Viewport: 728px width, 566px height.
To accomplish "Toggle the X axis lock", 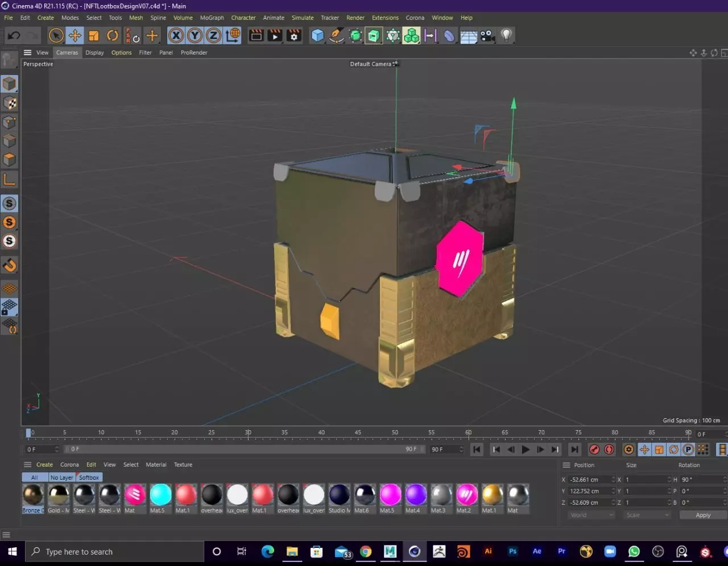I will pos(176,36).
